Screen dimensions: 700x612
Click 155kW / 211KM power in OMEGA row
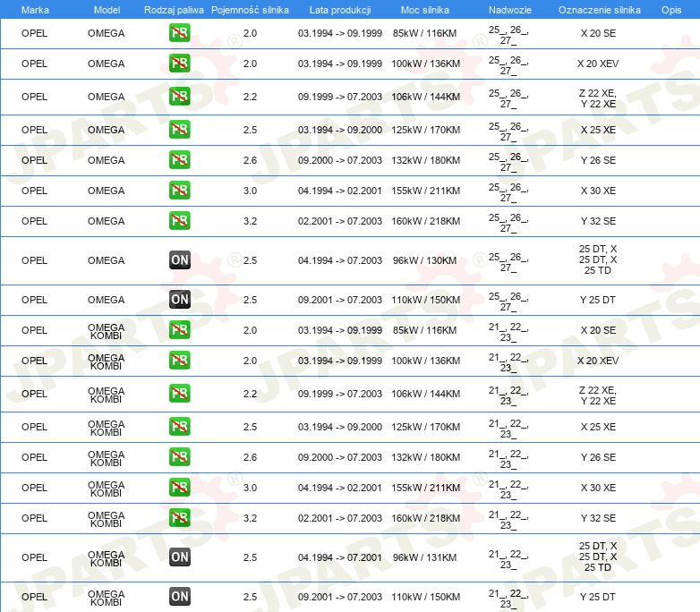[426, 191]
